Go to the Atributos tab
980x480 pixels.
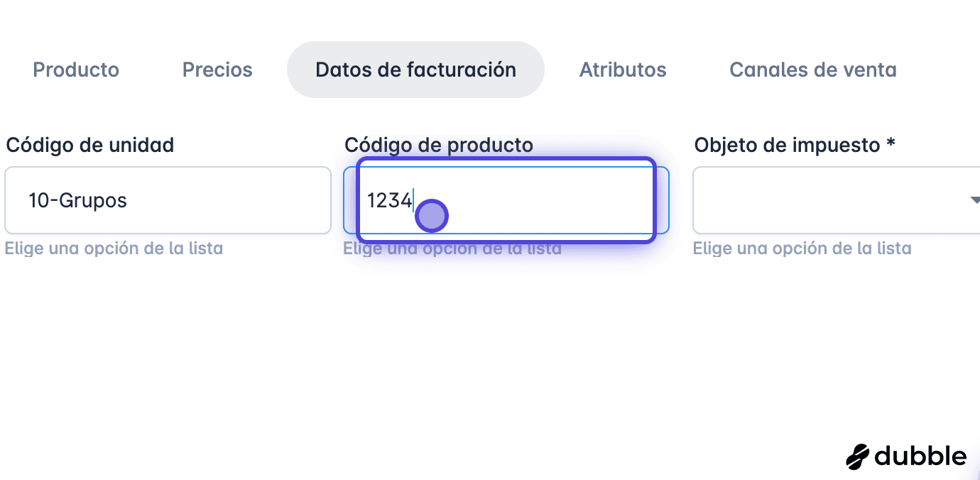point(623,70)
